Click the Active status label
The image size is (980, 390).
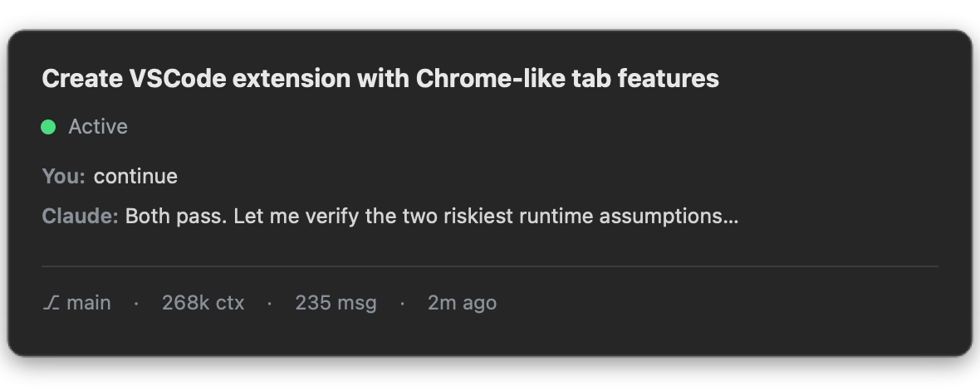[x=98, y=127]
